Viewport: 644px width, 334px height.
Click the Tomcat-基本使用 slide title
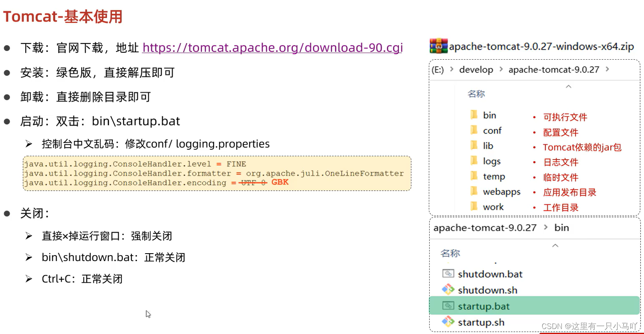tap(63, 17)
